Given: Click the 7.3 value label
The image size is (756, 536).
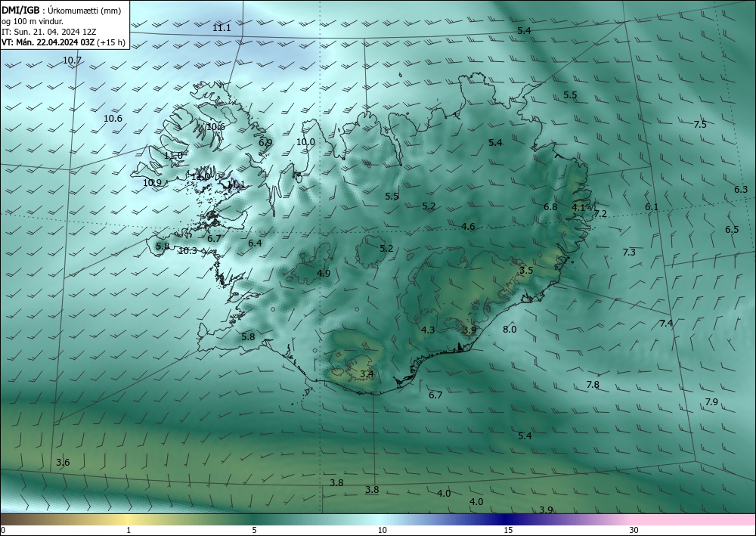Looking at the screenshot, I should coord(629,252).
